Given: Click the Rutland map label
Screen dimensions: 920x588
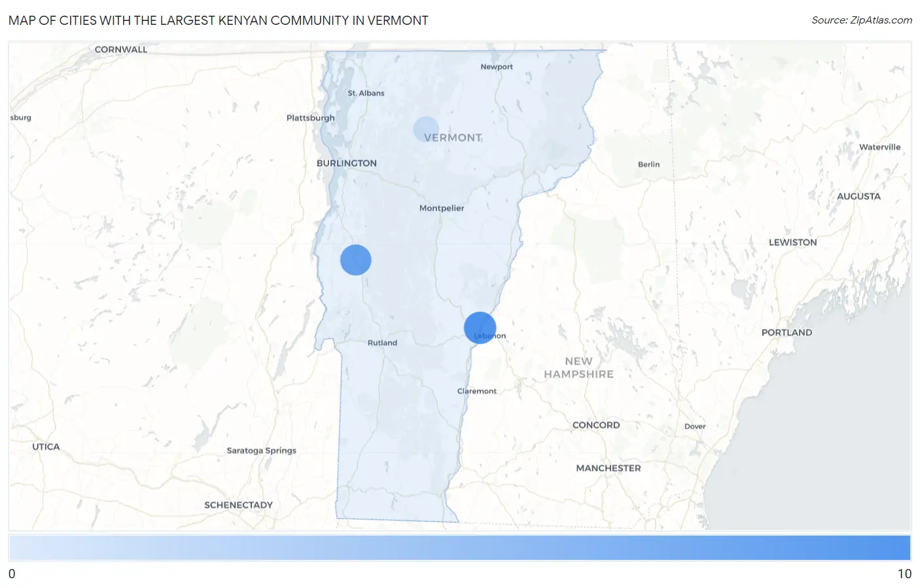Looking at the screenshot, I should pos(382,343).
